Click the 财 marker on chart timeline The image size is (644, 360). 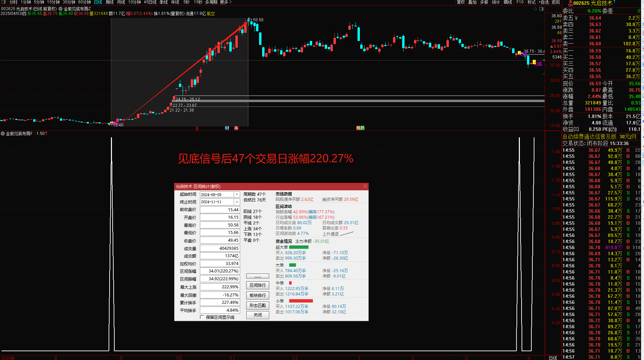click(x=227, y=128)
